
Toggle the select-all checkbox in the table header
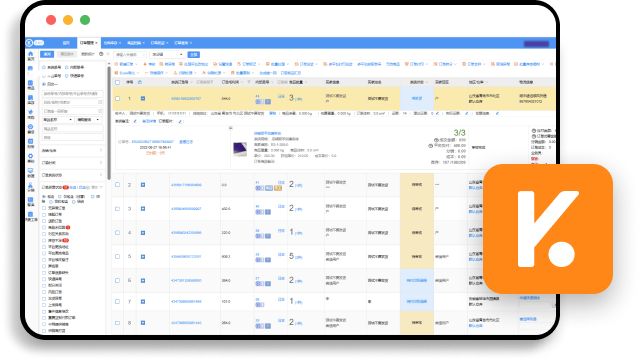tap(117, 82)
